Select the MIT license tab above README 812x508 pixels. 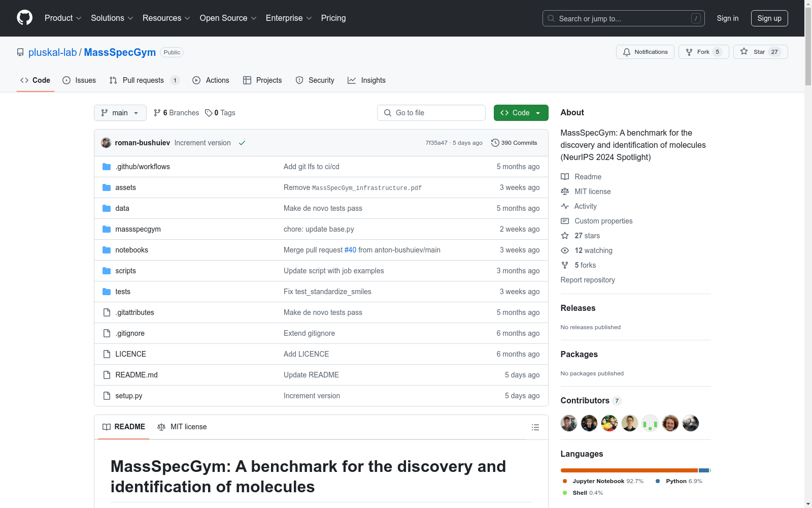(182, 427)
